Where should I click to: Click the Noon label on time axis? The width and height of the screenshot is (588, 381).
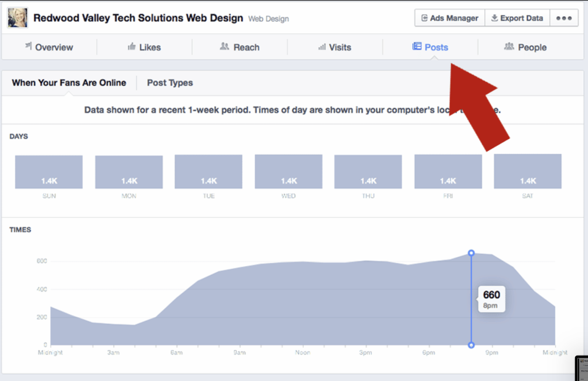(302, 352)
